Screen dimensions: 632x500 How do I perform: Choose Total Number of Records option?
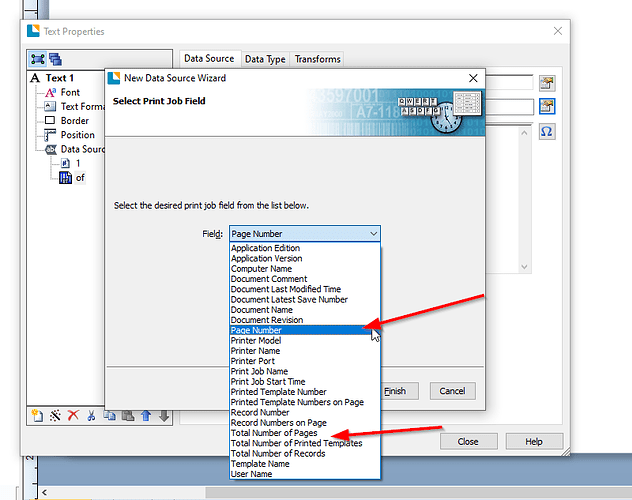pos(305,454)
